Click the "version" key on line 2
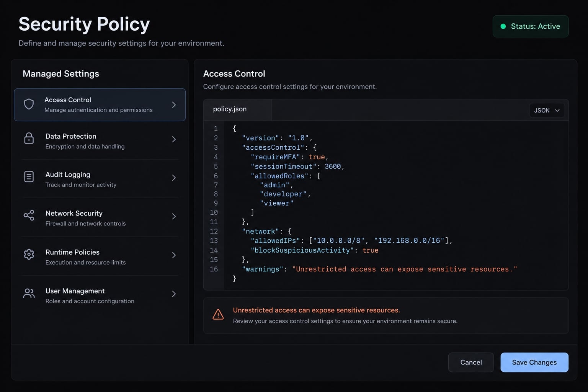Image resolution: width=588 pixels, height=392 pixels. [260, 138]
